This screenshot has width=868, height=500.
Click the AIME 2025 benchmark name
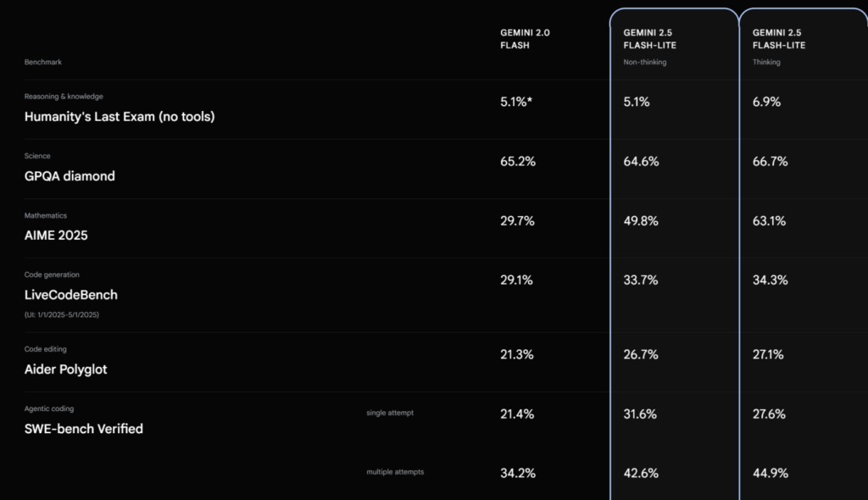coord(55,236)
